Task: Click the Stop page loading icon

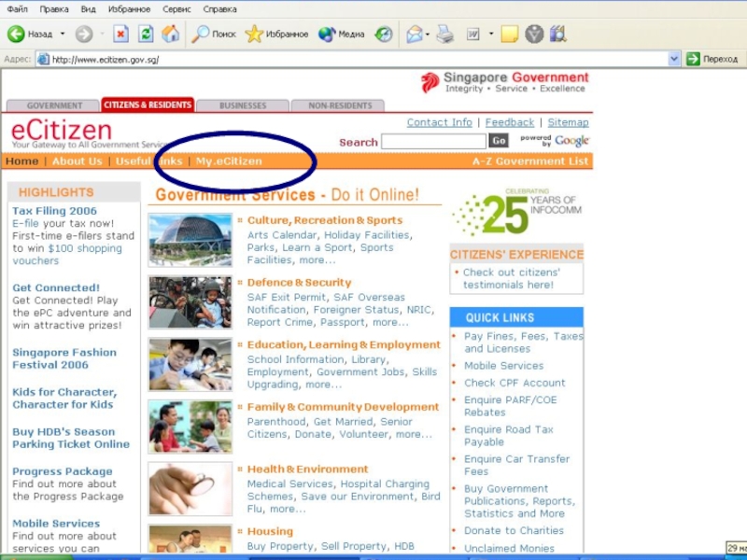Action: (120, 34)
